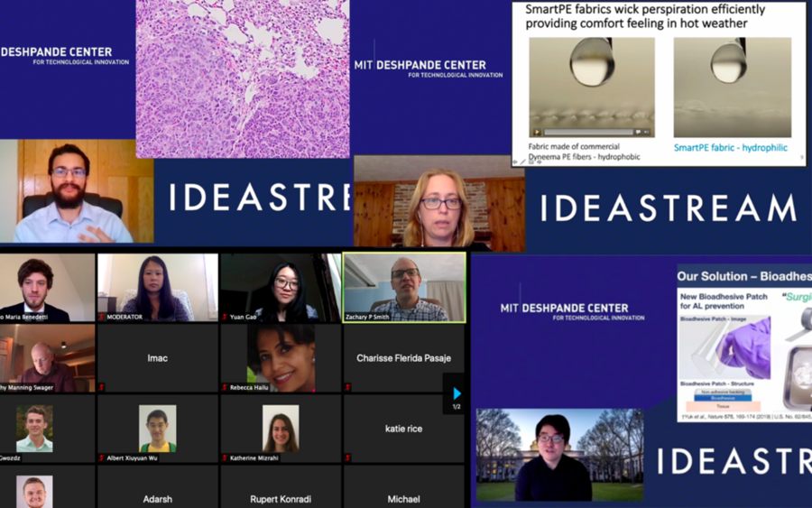812x508 pixels.
Task: Select the katie rice participant tile
Action: (403, 429)
